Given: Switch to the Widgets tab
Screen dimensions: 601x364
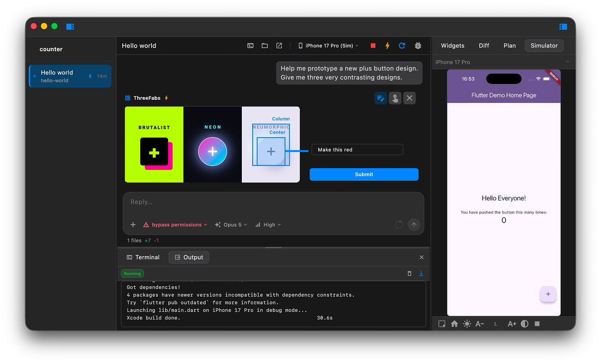Looking at the screenshot, I should pos(453,45).
